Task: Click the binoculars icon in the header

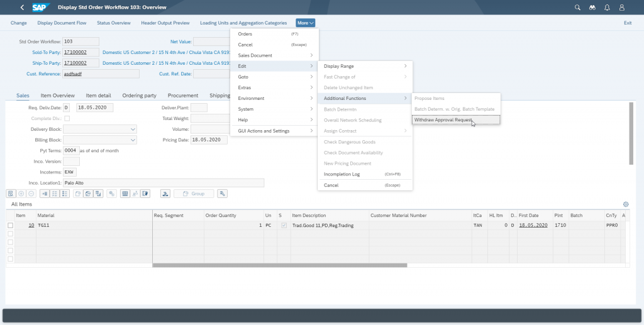Action: click(592, 8)
